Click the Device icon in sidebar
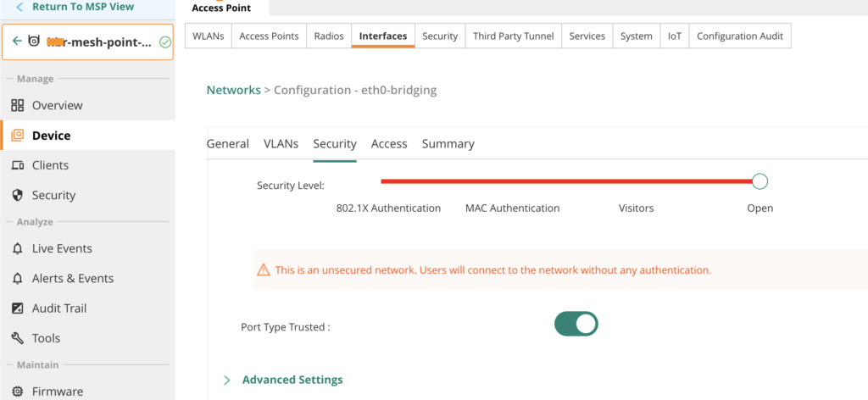 (17, 136)
